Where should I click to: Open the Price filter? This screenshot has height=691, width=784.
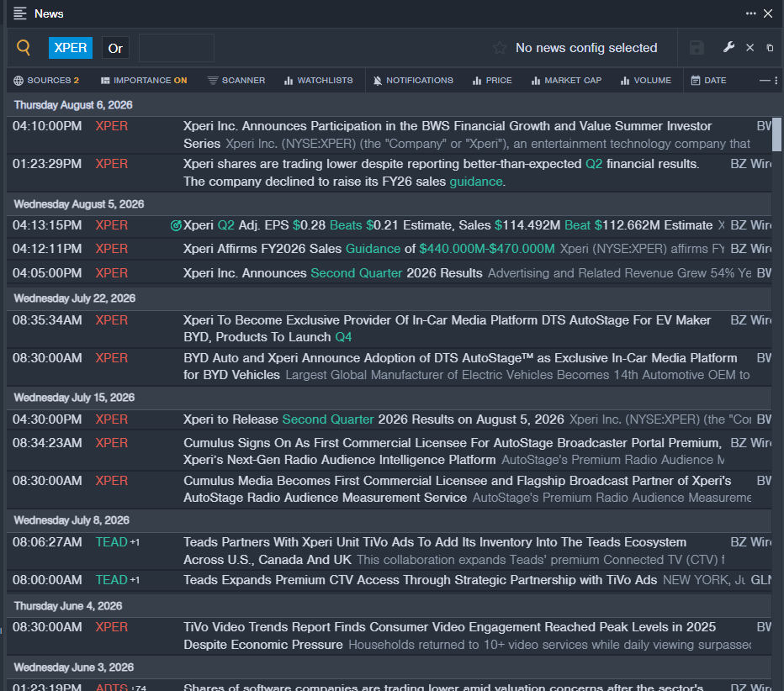click(492, 81)
